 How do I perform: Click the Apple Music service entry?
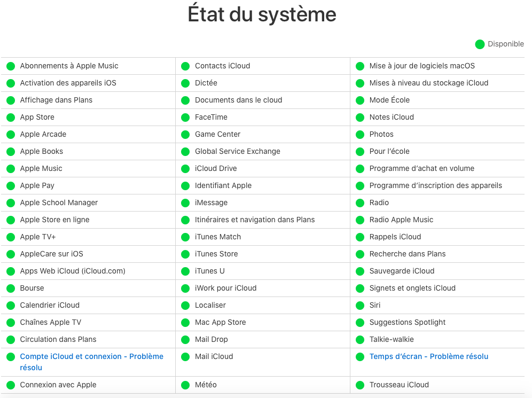(x=41, y=168)
